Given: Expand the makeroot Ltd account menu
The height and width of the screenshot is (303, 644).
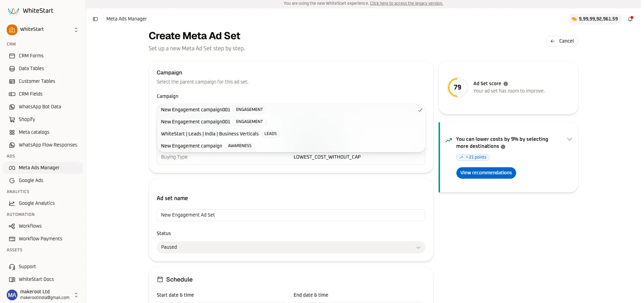Looking at the screenshot, I should click(x=76, y=295).
